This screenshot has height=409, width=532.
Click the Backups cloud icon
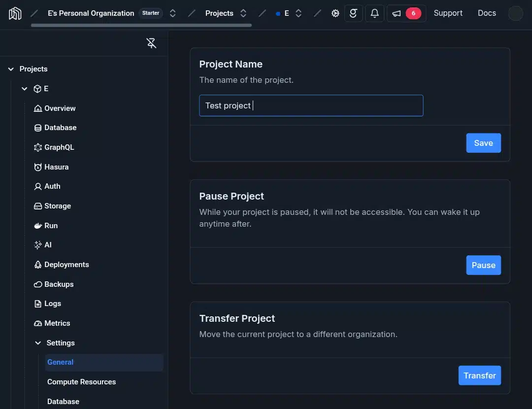coord(37,284)
